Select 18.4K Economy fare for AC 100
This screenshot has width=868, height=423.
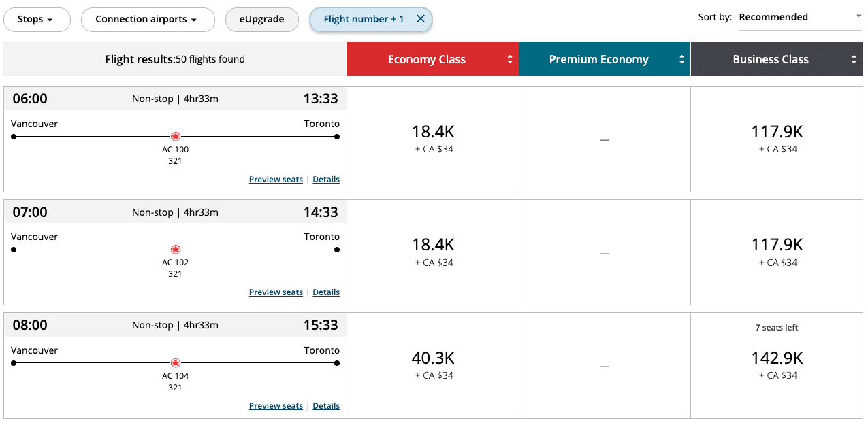[x=433, y=138]
